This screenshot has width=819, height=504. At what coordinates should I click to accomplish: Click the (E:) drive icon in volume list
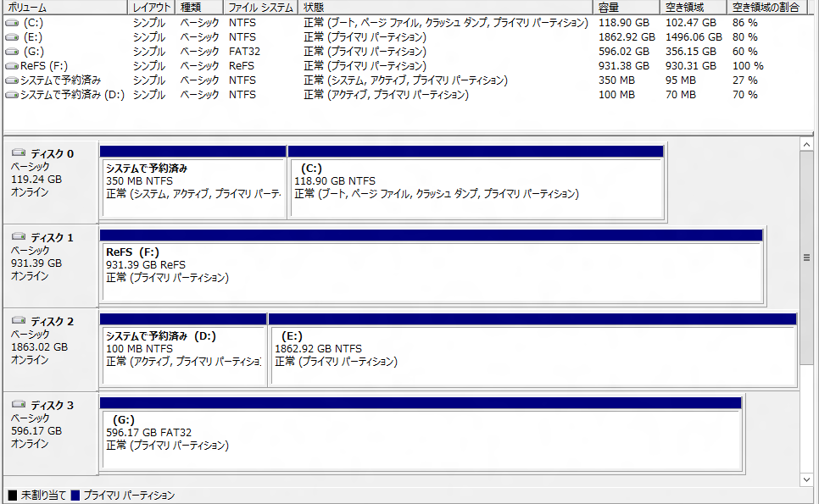click(x=11, y=37)
